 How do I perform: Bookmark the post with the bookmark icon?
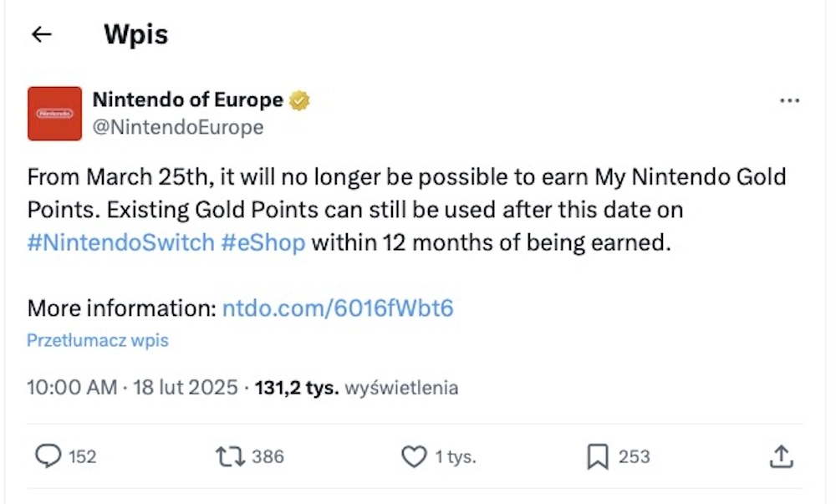click(x=598, y=456)
